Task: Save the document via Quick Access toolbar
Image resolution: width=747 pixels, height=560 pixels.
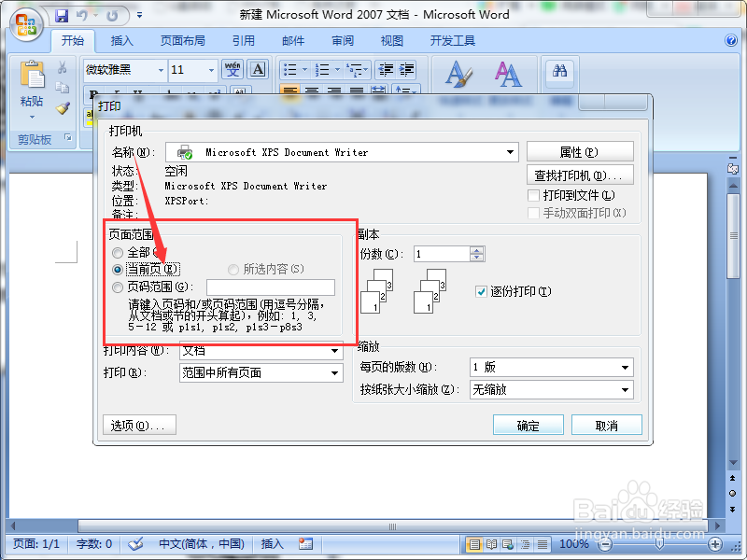Action: click(x=62, y=16)
